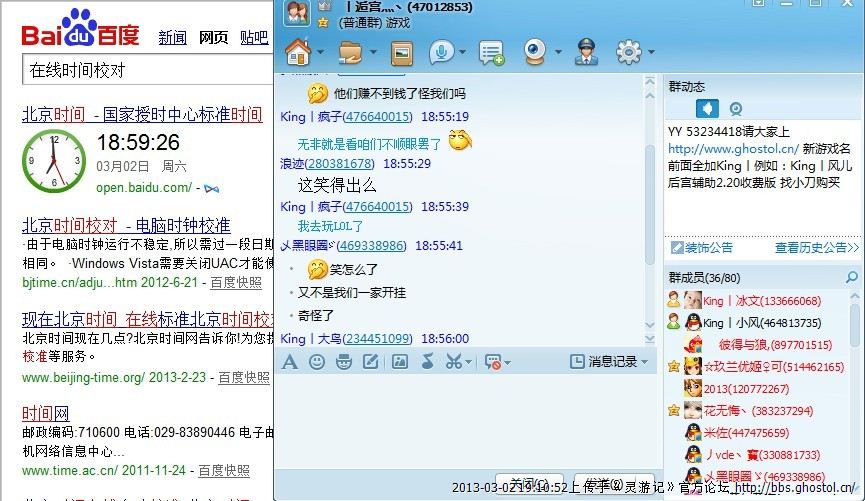The width and height of the screenshot is (865, 501).
Task: Click 查看历史公告 link
Action: 812,247
